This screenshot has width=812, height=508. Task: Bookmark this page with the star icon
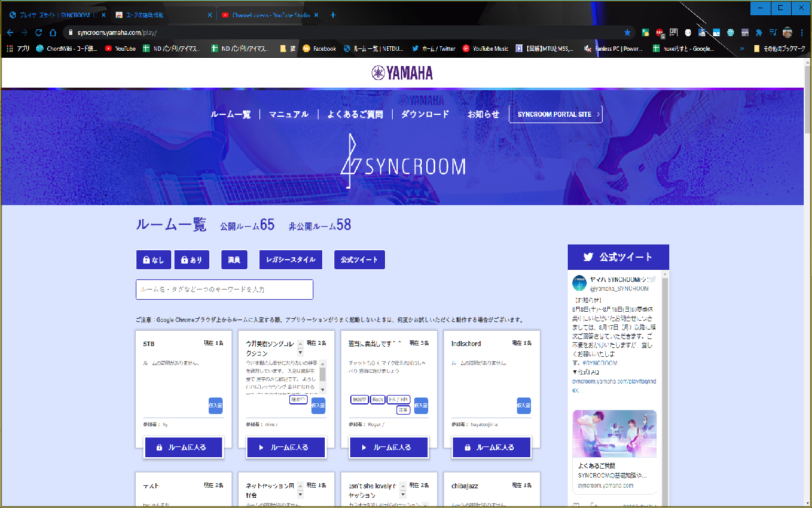(627, 32)
